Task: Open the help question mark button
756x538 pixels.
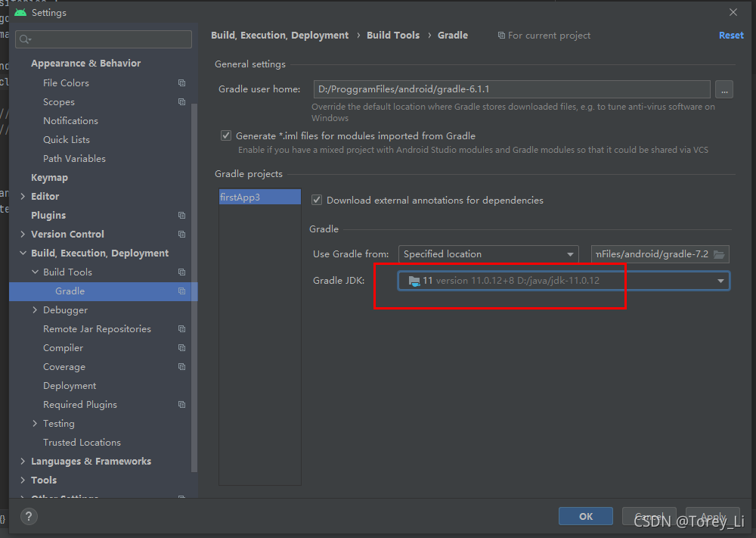Action: pyautogui.click(x=29, y=516)
